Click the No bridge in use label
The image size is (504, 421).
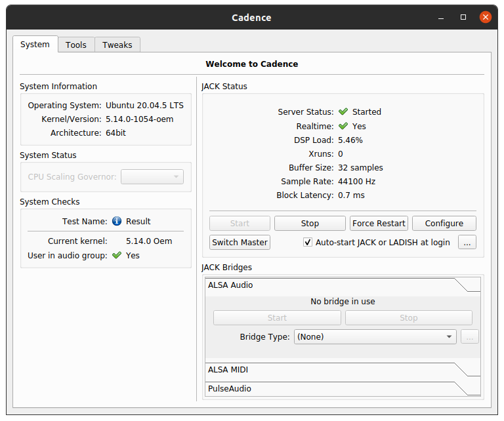[x=343, y=302]
